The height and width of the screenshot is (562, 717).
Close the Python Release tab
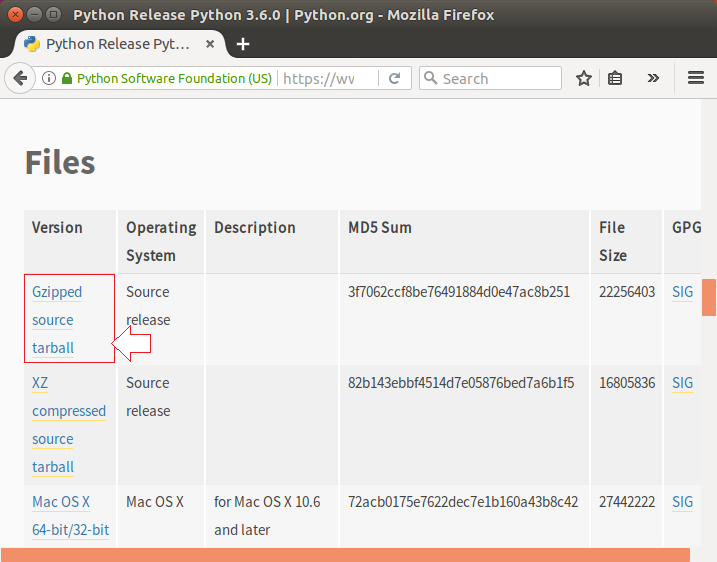tap(210, 44)
